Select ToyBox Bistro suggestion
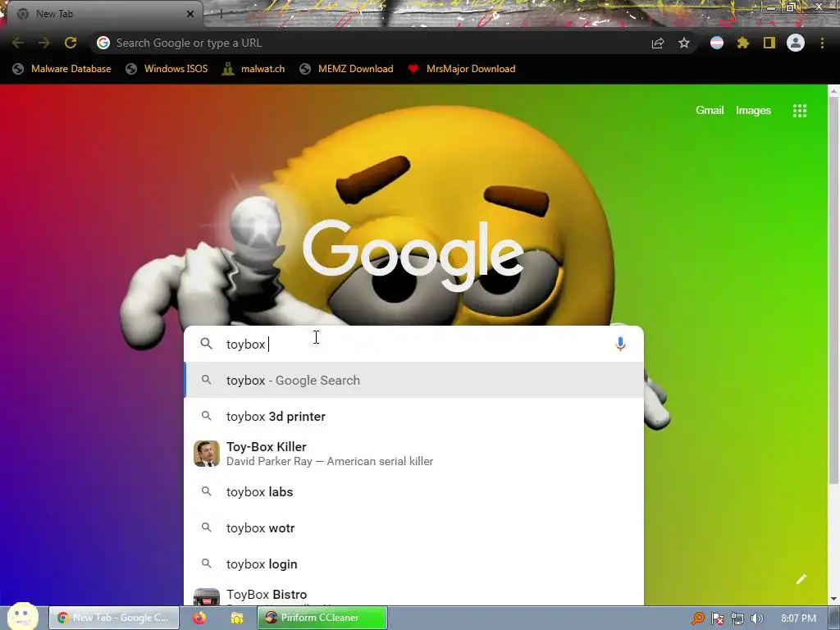The height and width of the screenshot is (630, 840). pos(413,596)
